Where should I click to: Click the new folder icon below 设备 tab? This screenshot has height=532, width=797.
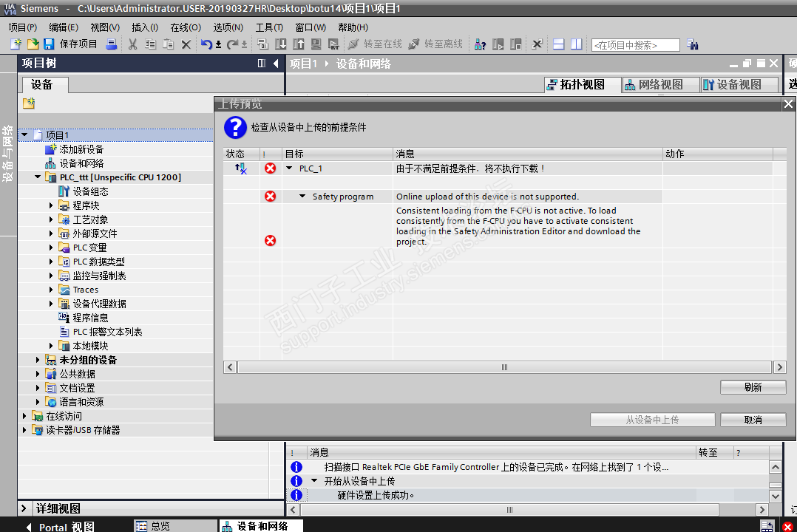pyautogui.click(x=28, y=103)
